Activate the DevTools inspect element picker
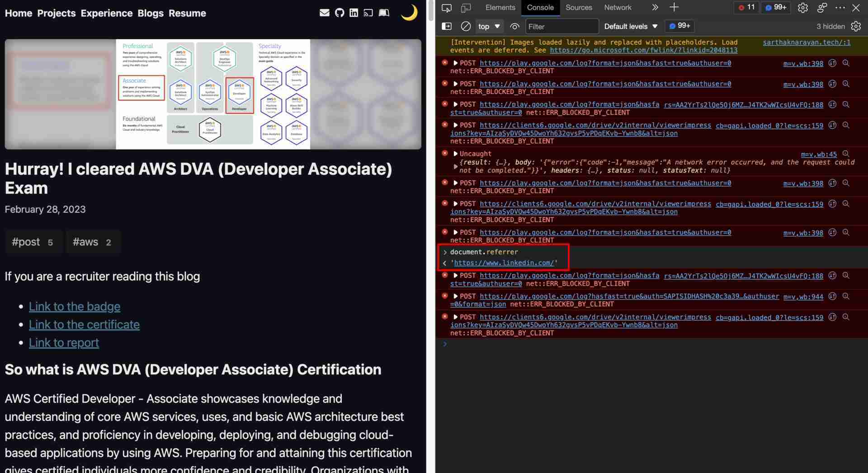 (x=447, y=8)
